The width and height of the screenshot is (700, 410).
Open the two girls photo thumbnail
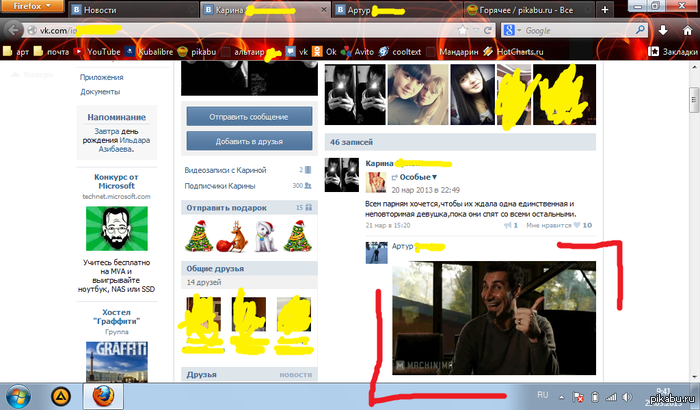click(418, 94)
